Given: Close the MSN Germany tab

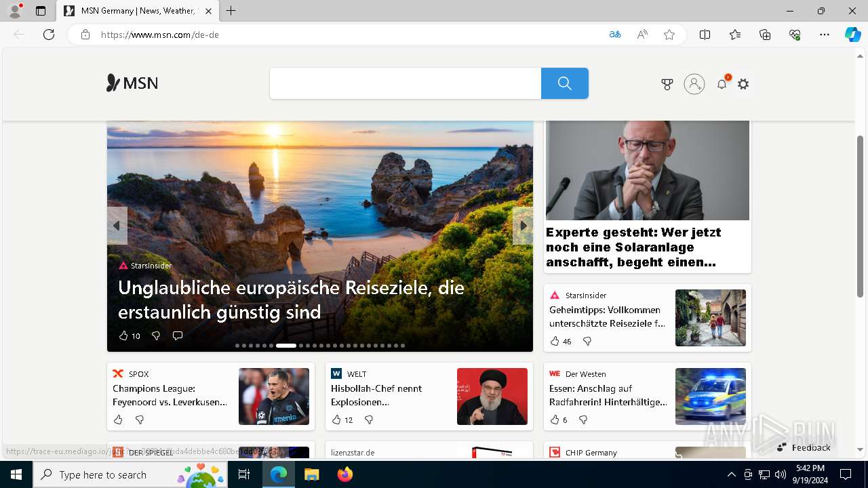Looking at the screenshot, I should click(x=208, y=11).
